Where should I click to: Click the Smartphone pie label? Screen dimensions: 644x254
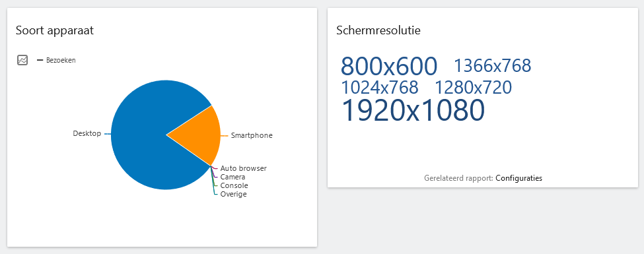tap(252, 135)
